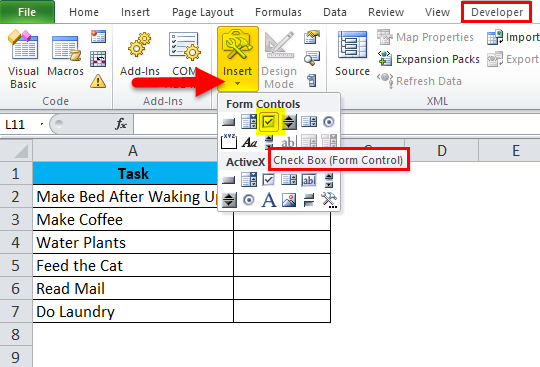Viewport: 540px width, 367px height.
Task: Select Group Box form control
Action: click(229, 141)
